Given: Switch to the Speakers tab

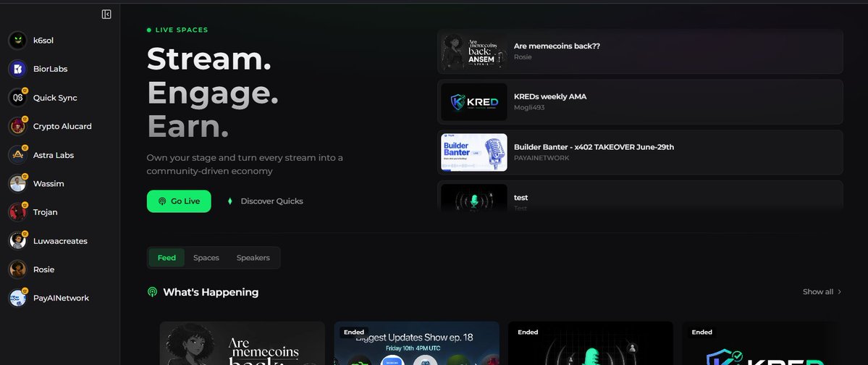Looking at the screenshot, I should [x=253, y=258].
